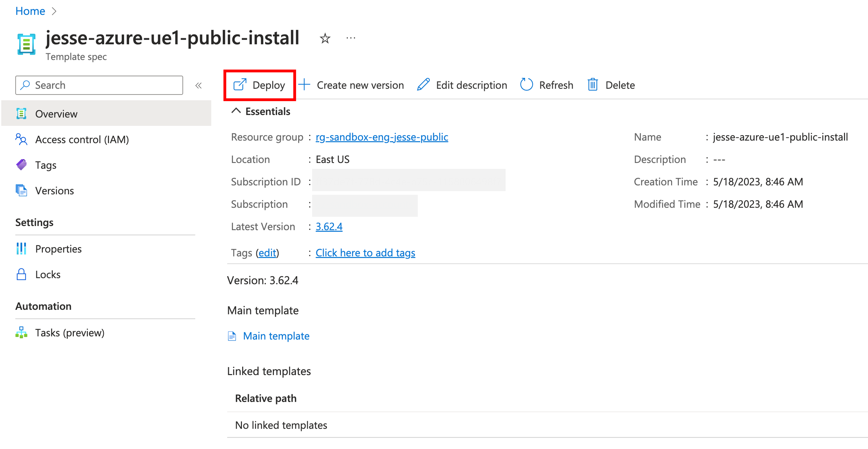868x449 pixels.
Task: Collapse the sidebar with the double chevron
Action: coord(198,85)
